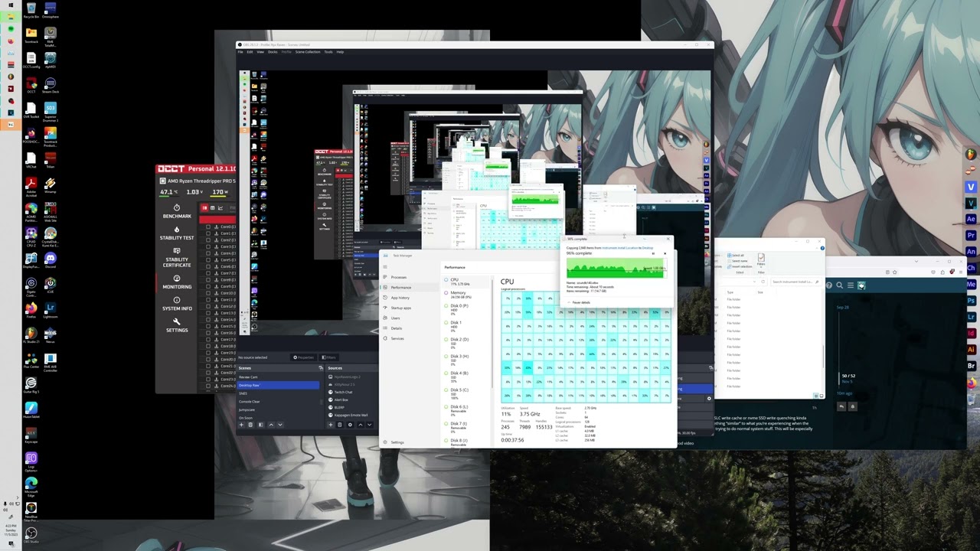The height and width of the screenshot is (551, 980).
Task: Collapse copy dialog with Fewer details
Action: pyautogui.click(x=580, y=302)
